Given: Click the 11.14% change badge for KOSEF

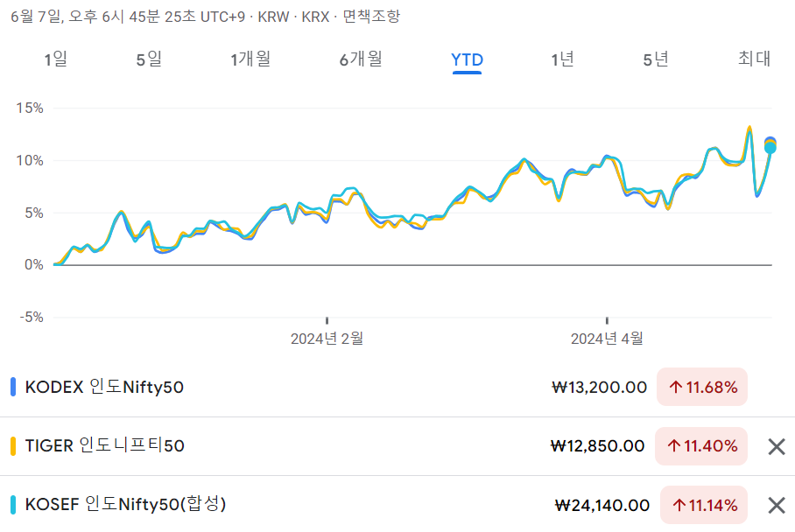Looking at the screenshot, I should pyautogui.click(x=704, y=505).
